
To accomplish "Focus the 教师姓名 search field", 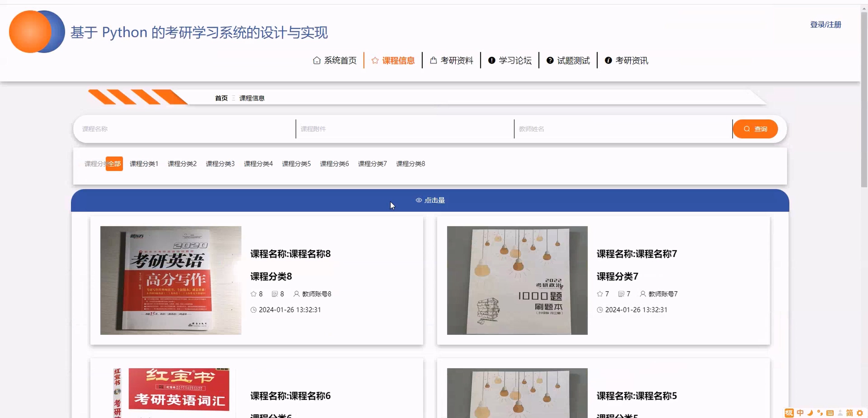I will click(x=623, y=129).
